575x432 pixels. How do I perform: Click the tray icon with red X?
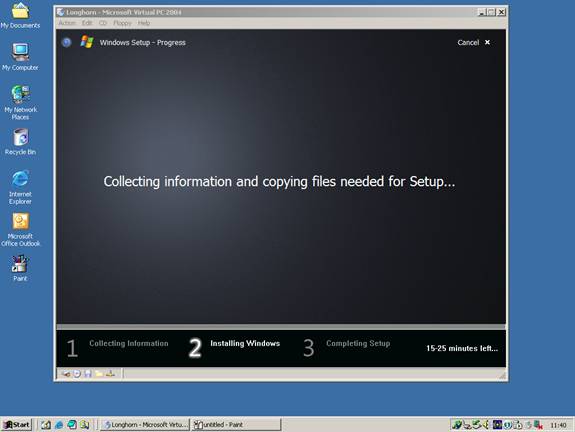pos(538,425)
